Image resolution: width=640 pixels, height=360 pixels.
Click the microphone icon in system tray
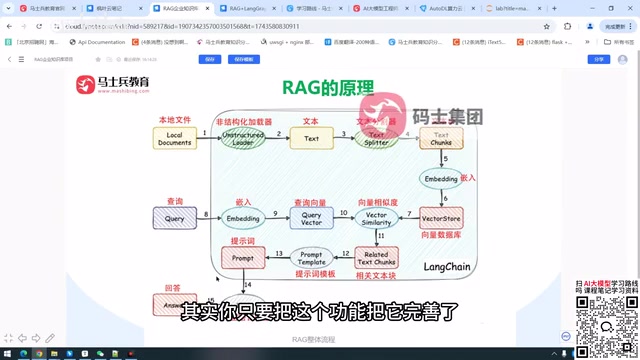(x=564, y=354)
